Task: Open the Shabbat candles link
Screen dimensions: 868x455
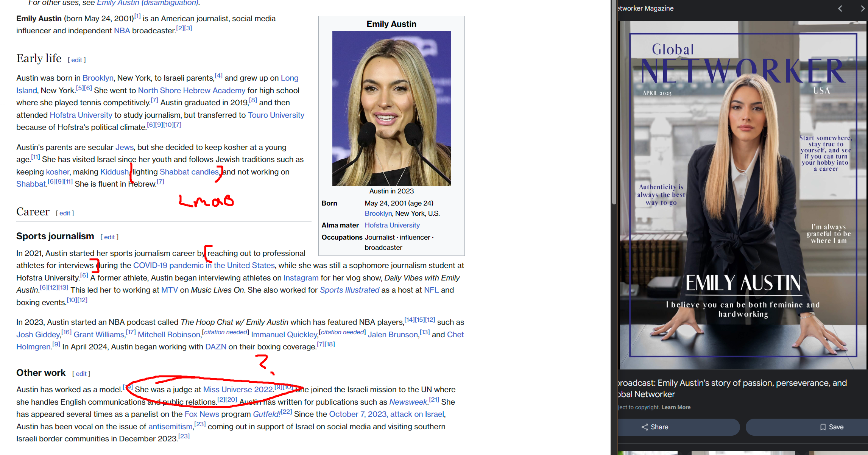Action: (189, 172)
